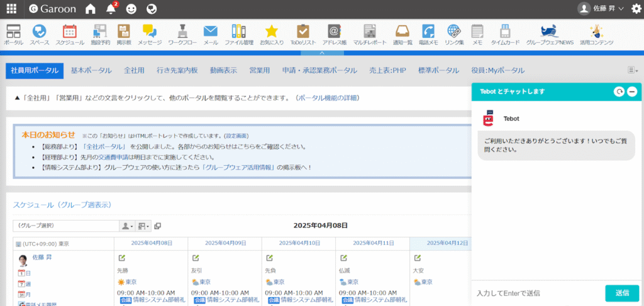
Task: Click the notification bell icon
Action: coord(111,9)
